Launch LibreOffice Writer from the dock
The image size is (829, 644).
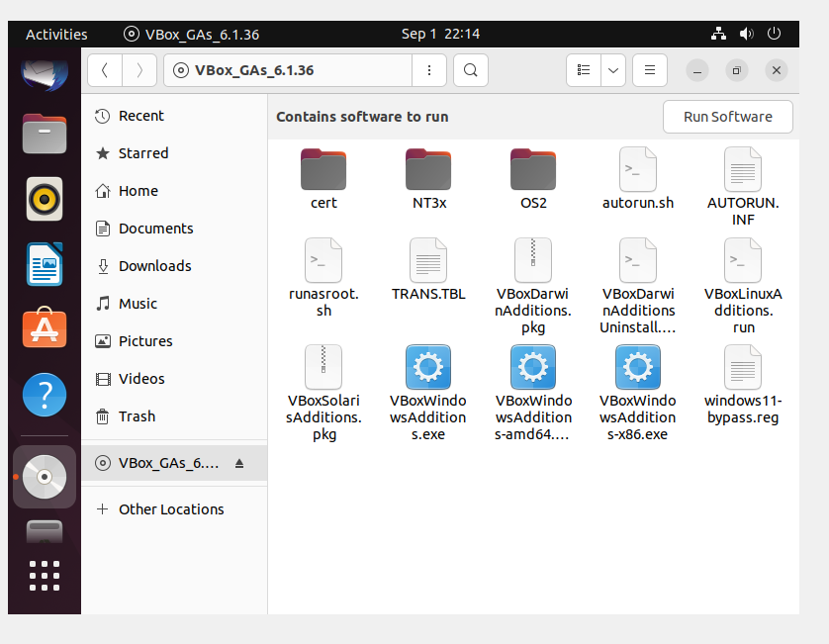point(45,264)
